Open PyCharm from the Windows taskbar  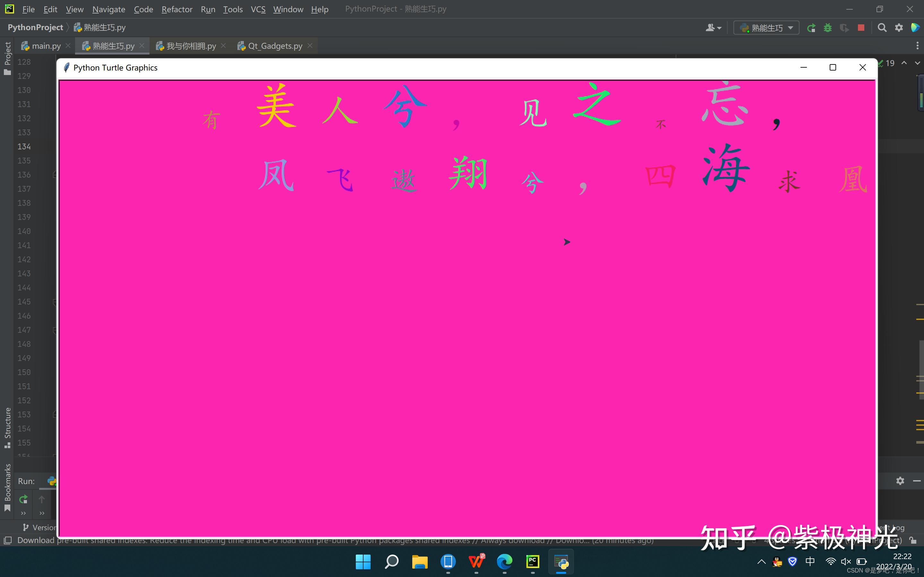533,562
